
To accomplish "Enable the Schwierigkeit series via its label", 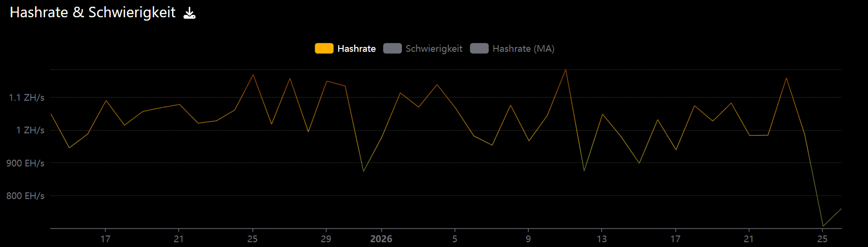I will click(434, 48).
